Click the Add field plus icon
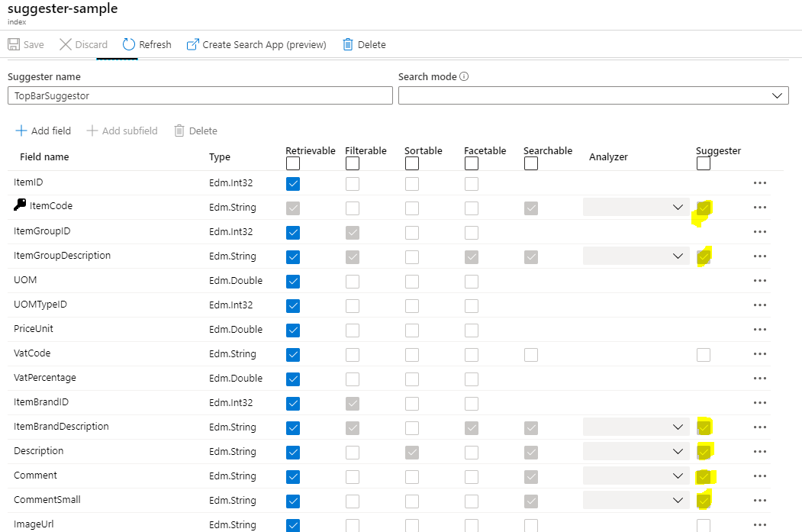Image resolution: width=802 pixels, height=532 pixels. click(21, 131)
